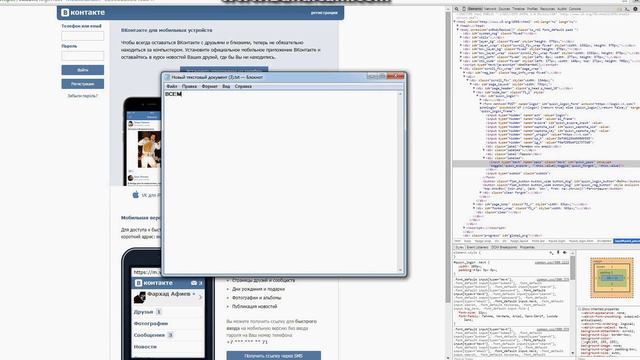Switch to the Network tab in DevTools
This screenshot has width=640, height=360.
tap(490, 9)
